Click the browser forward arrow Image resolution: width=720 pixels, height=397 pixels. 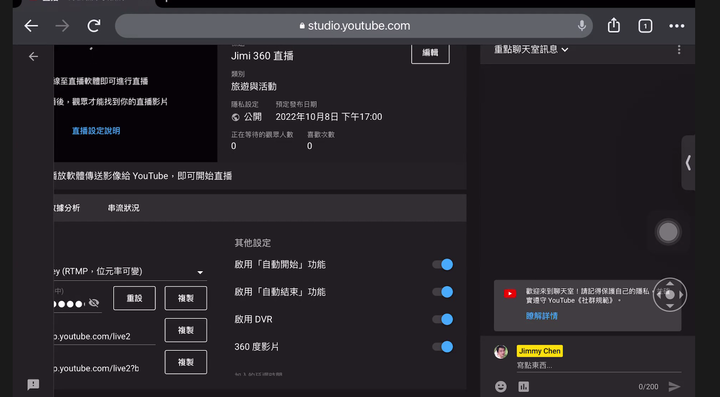(62, 26)
